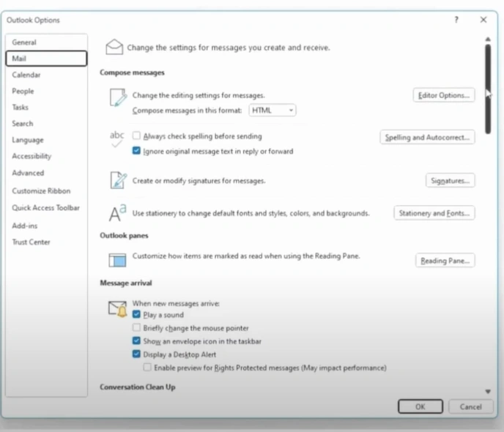
Task: Click the open envelope mail settings icon
Action: 114,47
